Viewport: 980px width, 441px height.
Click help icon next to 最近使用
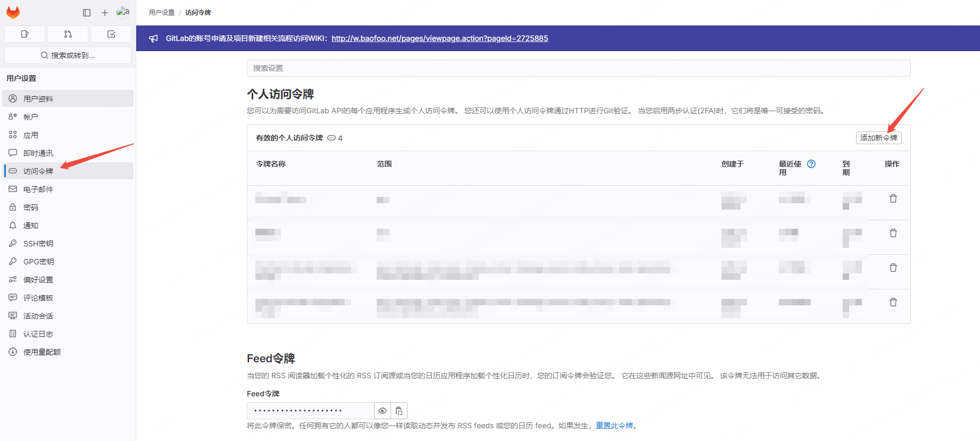coord(811,164)
